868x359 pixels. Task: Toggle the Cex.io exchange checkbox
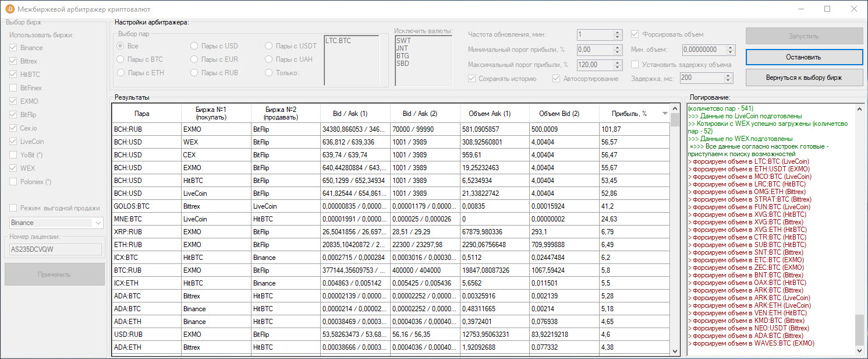pyautogui.click(x=13, y=128)
